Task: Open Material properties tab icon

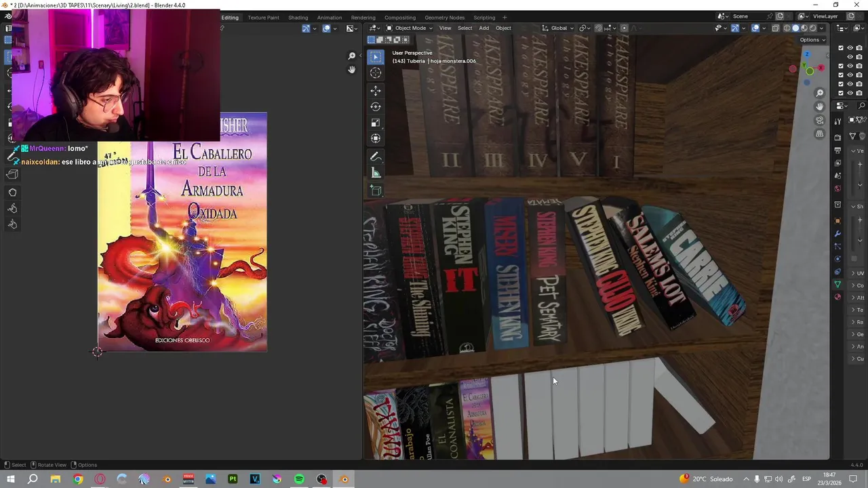Action: tap(837, 297)
